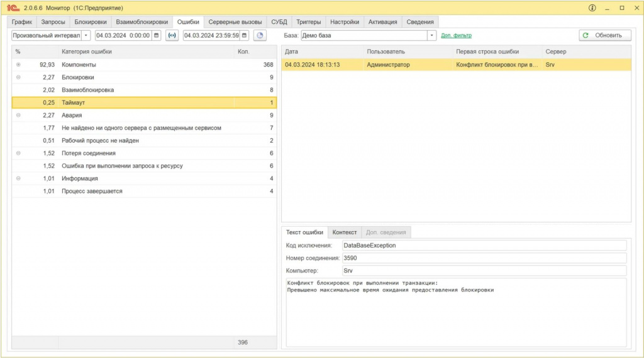This screenshot has height=358, width=644.
Task: Select the Взаимоблокировка row
Action: coord(144,90)
